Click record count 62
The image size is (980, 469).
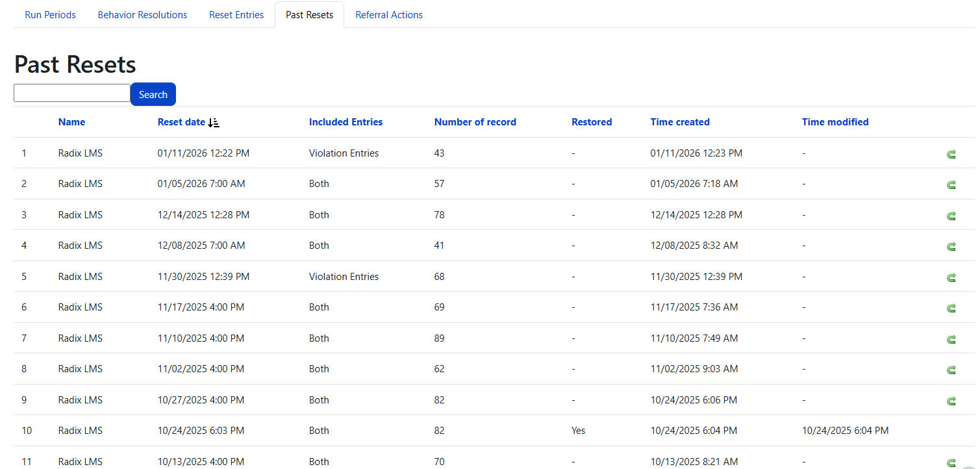(440, 369)
